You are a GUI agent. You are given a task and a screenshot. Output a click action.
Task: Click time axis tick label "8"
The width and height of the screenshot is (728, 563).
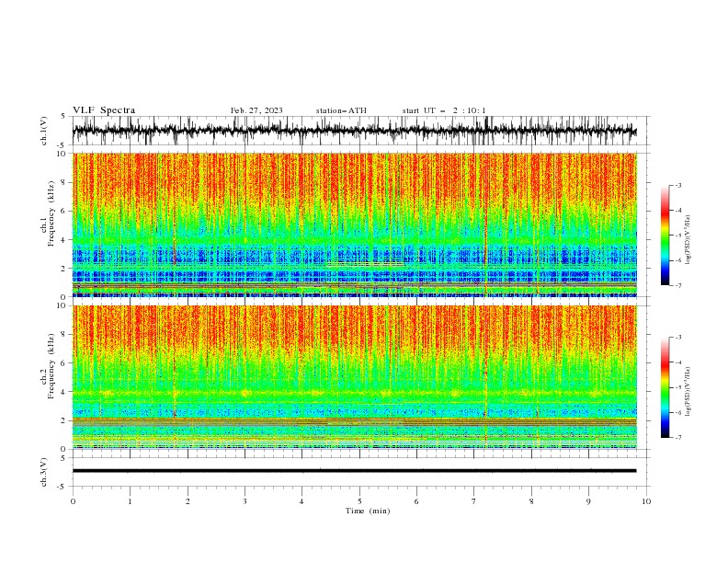pos(531,501)
